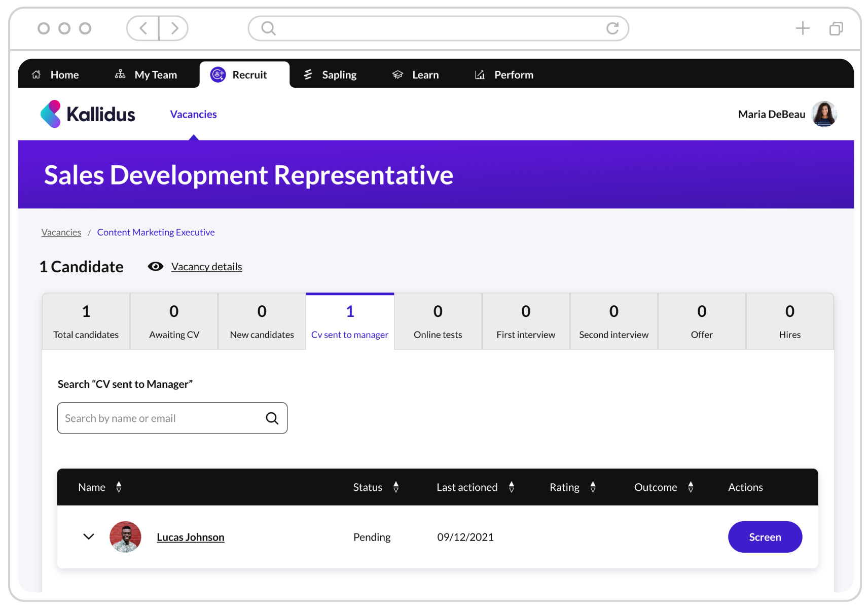
Task: Click the browser address bar
Action: pyautogui.click(x=438, y=28)
